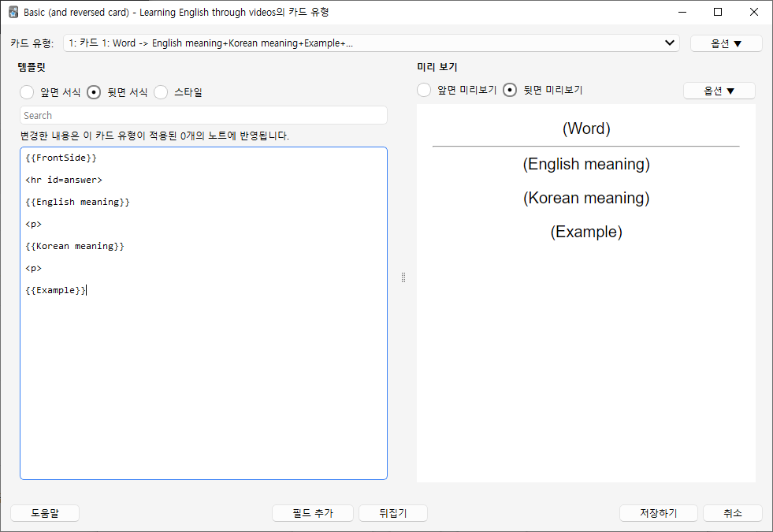
Task: Minimize the card type window
Action: pyautogui.click(x=682, y=12)
